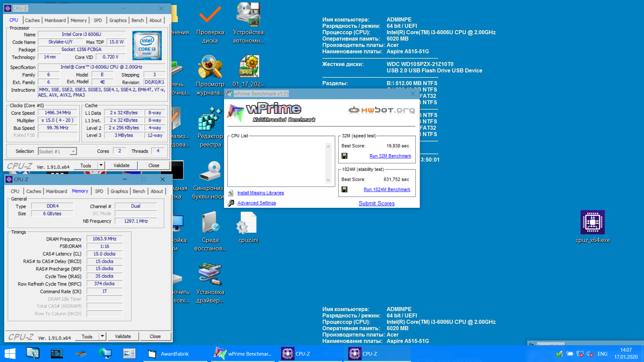Click the Windows Start button
Screen dimensions: 644x362
coord(10,354)
